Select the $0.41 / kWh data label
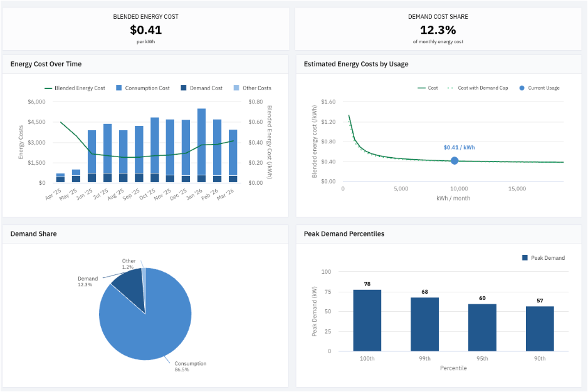The height and width of the screenshot is (392, 588). coord(459,147)
